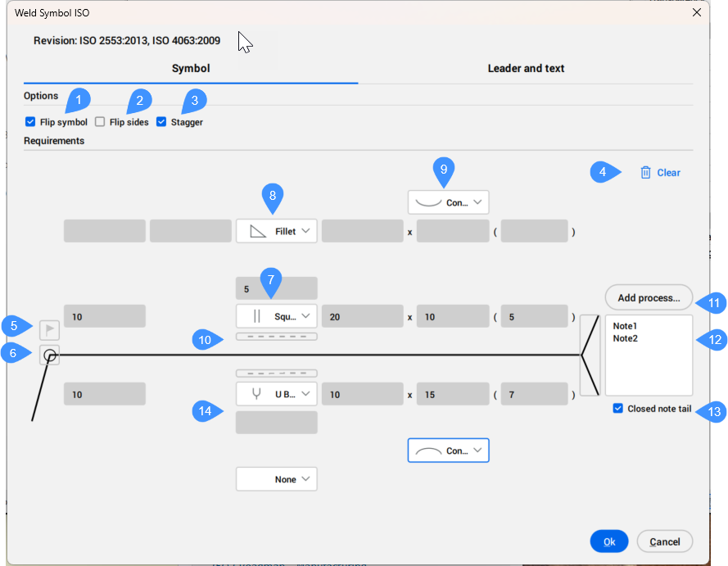Click the field weld flag icon
This screenshot has width=728, height=566.
point(49,330)
